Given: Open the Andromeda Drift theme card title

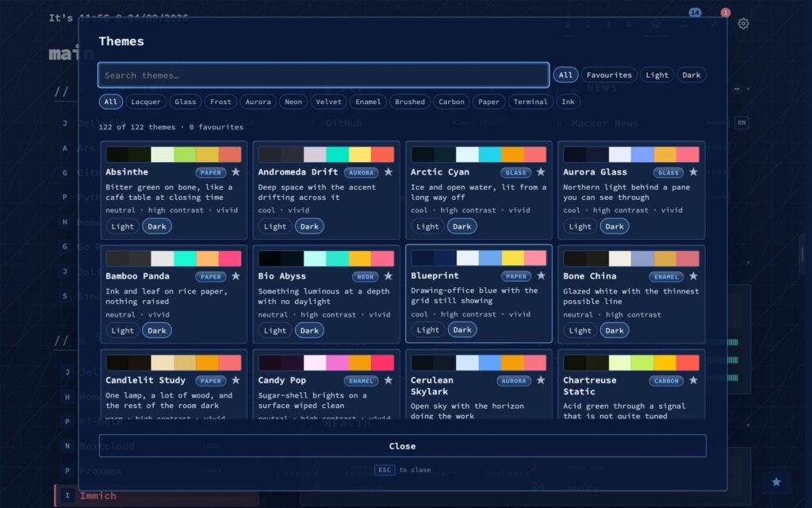Looking at the screenshot, I should pyautogui.click(x=298, y=172).
